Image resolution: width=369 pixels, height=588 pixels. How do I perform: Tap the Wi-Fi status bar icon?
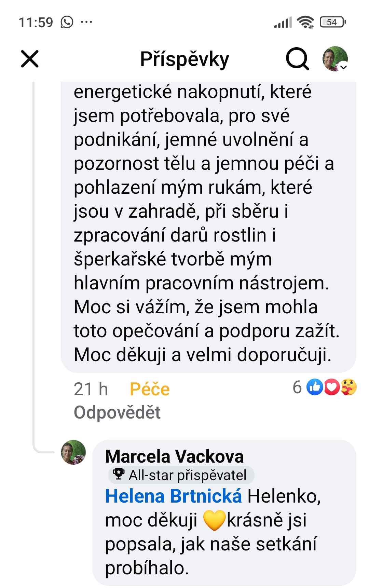click(305, 23)
